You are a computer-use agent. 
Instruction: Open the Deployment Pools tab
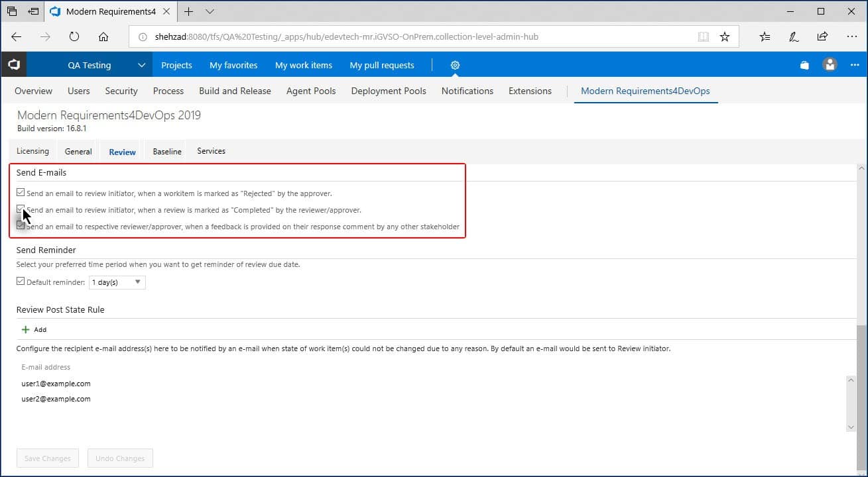click(x=389, y=91)
